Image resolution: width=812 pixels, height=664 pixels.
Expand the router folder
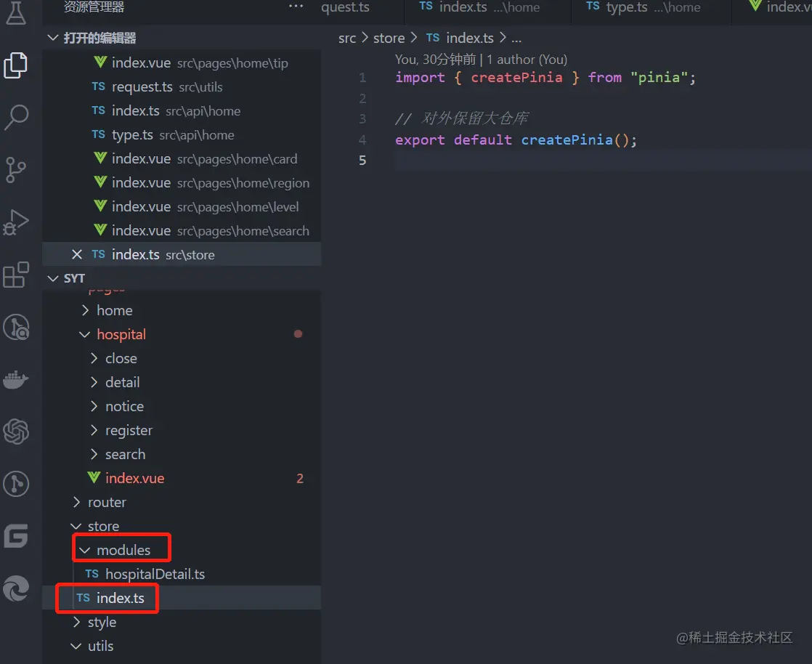click(76, 502)
